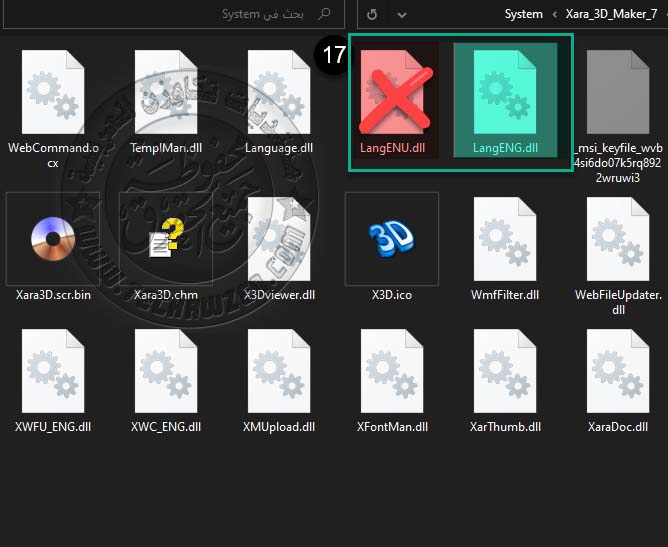668x547 pixels.
Task: Open the address bar history dropdown
Action: click(401, 15)
